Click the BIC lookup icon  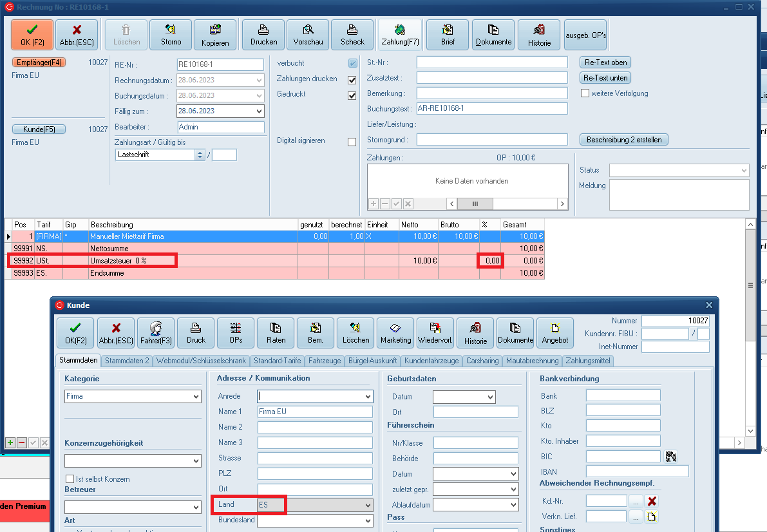point(671,456)
